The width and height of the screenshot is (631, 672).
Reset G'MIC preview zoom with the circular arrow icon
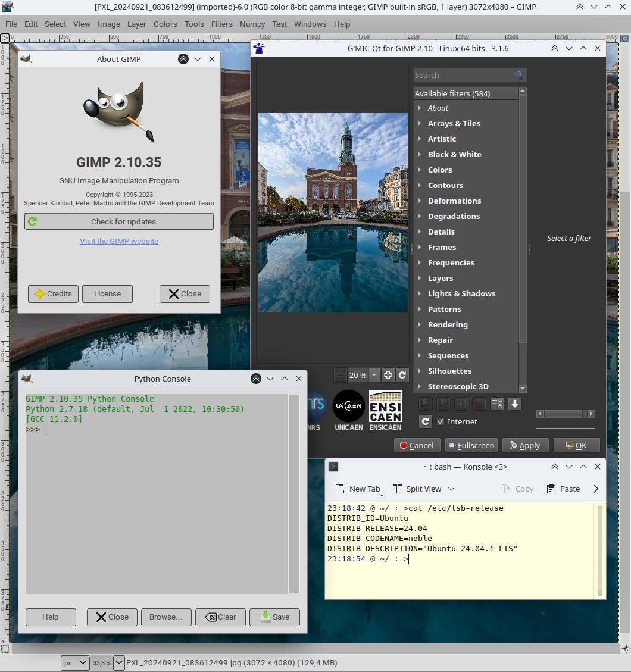click(402, 375)
